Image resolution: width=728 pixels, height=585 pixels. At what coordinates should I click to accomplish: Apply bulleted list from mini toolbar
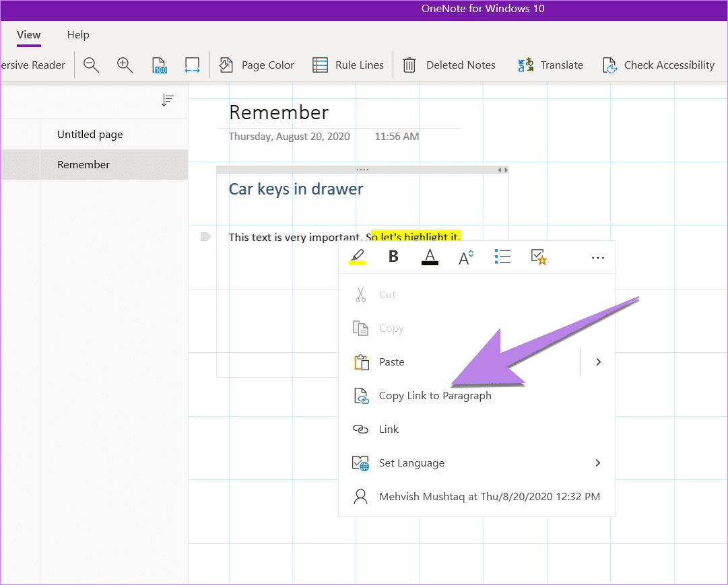502,256
